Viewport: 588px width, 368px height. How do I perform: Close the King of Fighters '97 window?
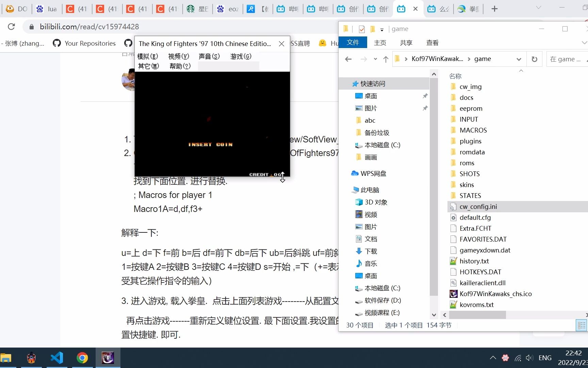(x=281, y=44)
